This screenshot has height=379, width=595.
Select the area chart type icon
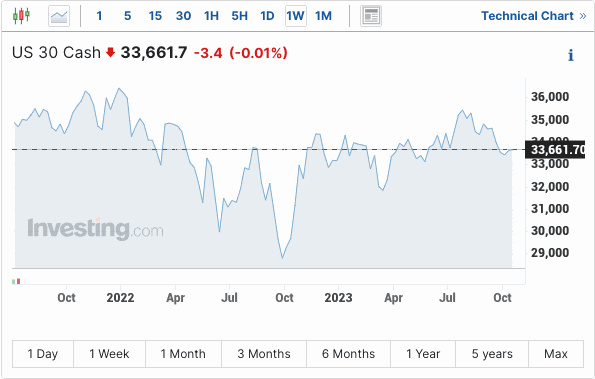pyautogui.click(x=59, y=16)
